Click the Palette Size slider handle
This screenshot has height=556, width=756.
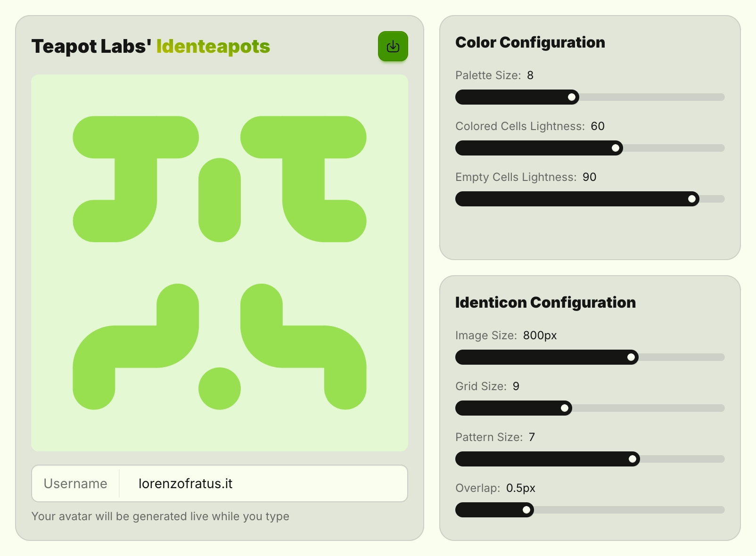coord(573,97)
